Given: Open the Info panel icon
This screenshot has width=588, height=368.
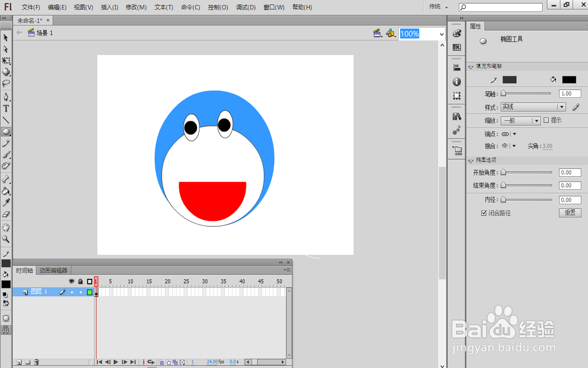Looking at the screenshot, I should [457, 82].
